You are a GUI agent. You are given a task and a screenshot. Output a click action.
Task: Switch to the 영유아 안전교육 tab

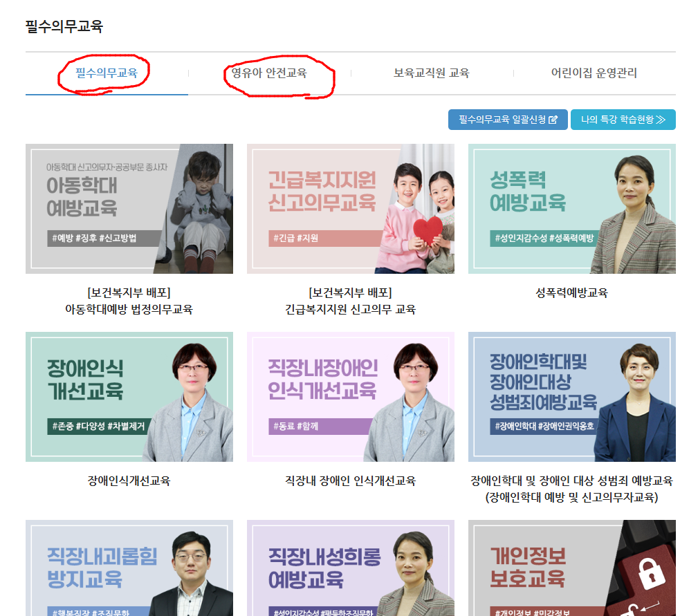269,73
